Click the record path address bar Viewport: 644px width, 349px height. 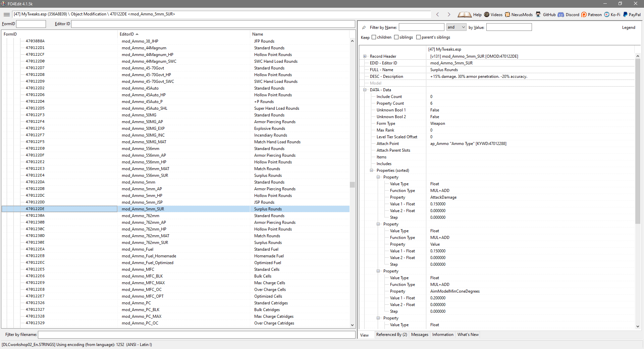221,14
